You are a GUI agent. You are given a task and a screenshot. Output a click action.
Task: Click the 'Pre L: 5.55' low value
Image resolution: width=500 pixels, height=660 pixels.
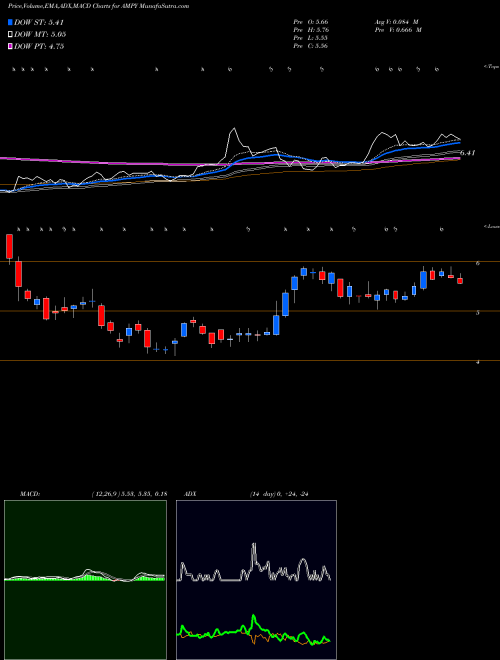pos(311,38)
